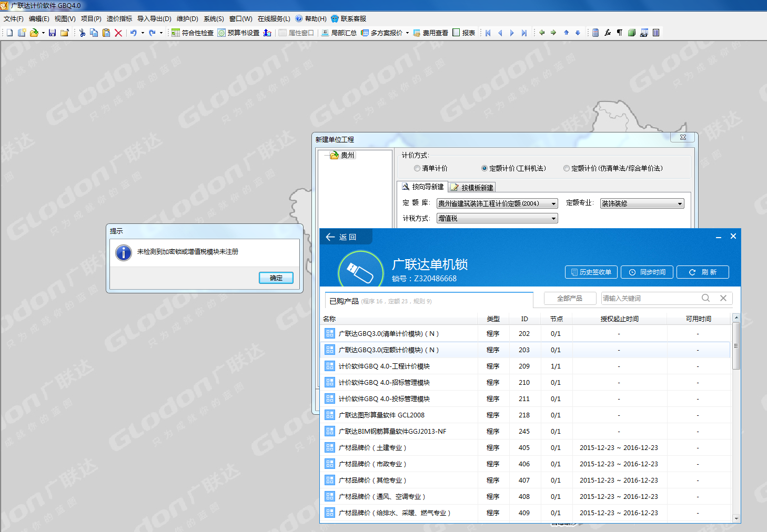This screenshot has height=532, width=767.
Task: Open 报表 from the toolbar
Action: pos(464,33)
